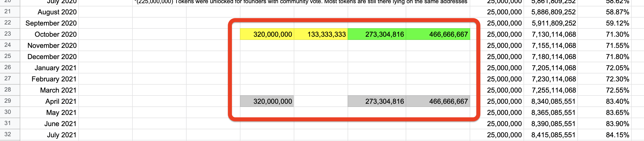Select cell with 8,340,085,551 total

(x=550, y=101)
